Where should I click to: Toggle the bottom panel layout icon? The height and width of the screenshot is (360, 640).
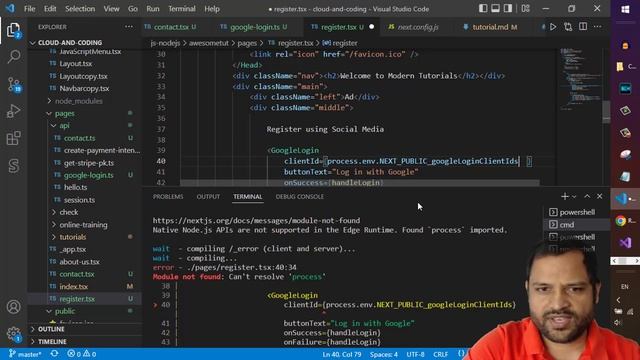[x=495, y=9]
